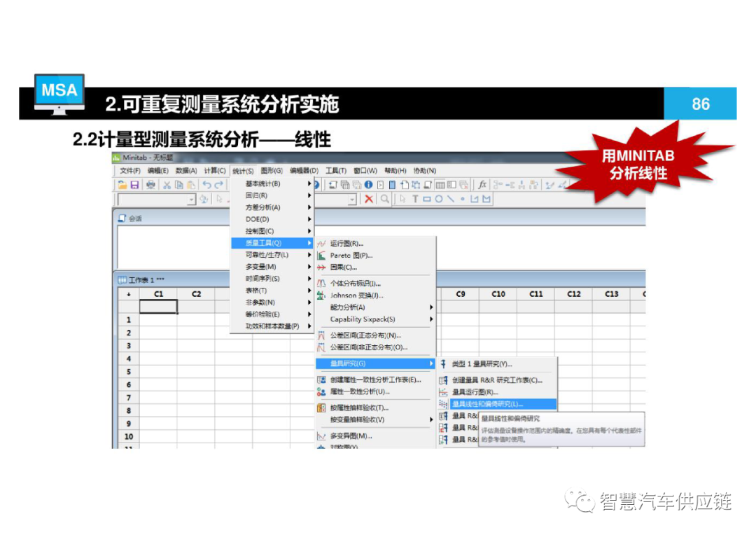Viewport: 756px width, 535px height.
Task: Click the icon beside 属性一致性分析(U)
Action: point(321,391)
